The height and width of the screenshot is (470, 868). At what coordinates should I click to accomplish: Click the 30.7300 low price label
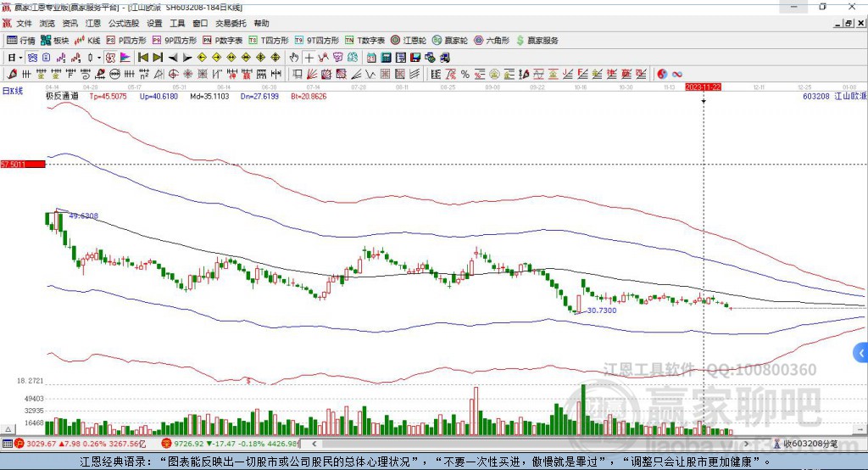pos(602,311)
